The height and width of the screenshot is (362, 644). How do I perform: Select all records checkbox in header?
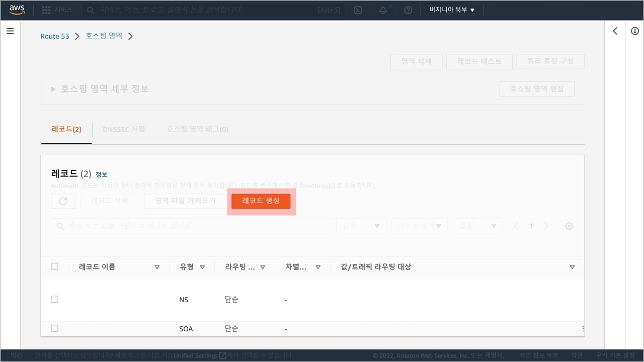(x=55, y=266)
